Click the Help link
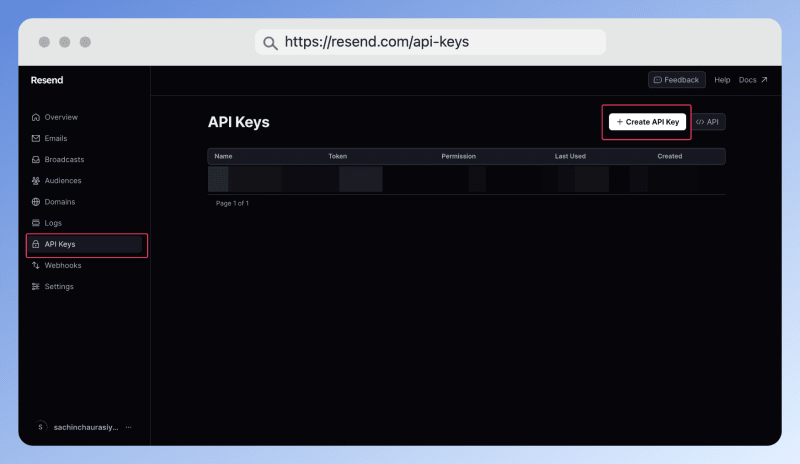 tap(722, 80)
